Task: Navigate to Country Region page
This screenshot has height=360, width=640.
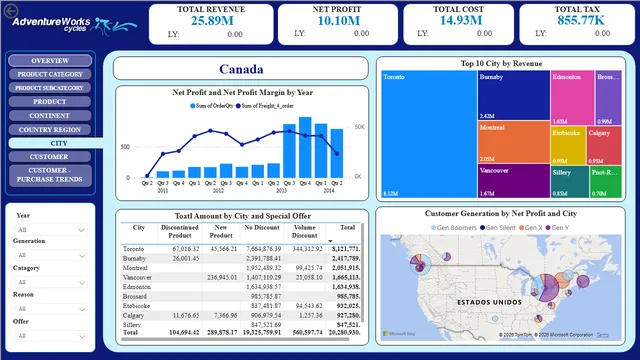Action: pyautogui.click(x=50, y=130)
